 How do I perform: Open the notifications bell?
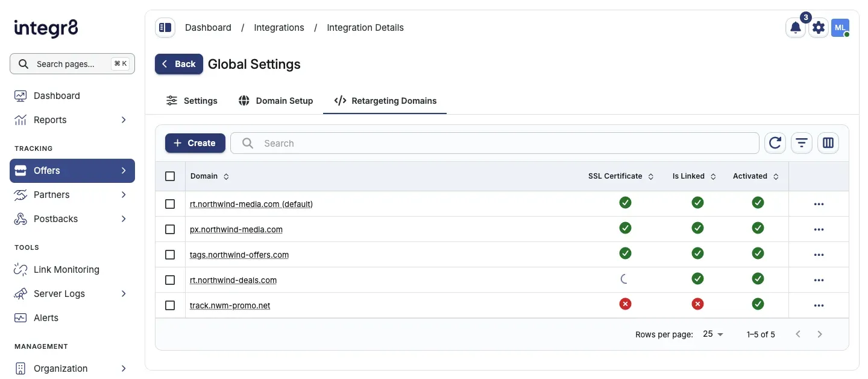[796, 27]
